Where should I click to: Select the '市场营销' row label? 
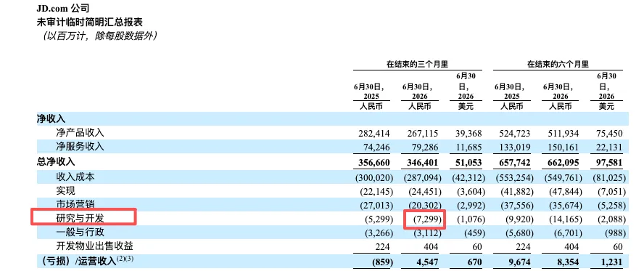point(75,205)
